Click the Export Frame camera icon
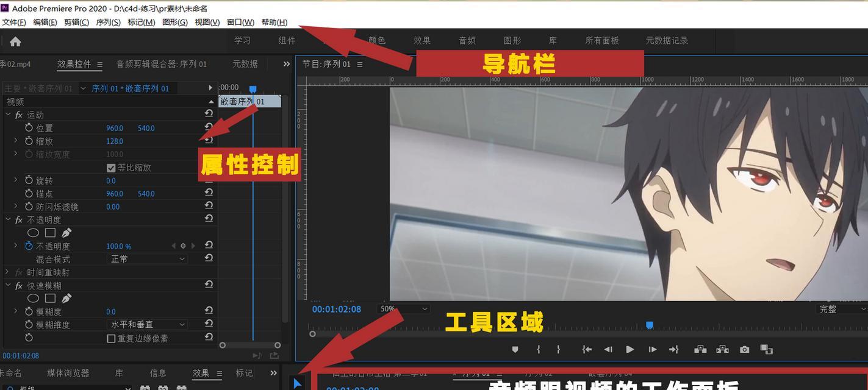 pyautogui.click(x=744, y=349)
